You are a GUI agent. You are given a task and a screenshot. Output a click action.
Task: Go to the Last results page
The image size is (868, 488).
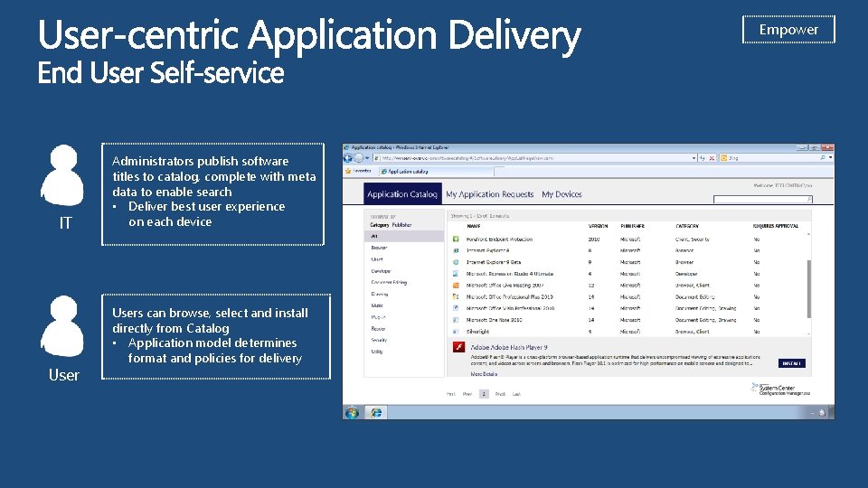pyautogui.click(x=516, y=394)
